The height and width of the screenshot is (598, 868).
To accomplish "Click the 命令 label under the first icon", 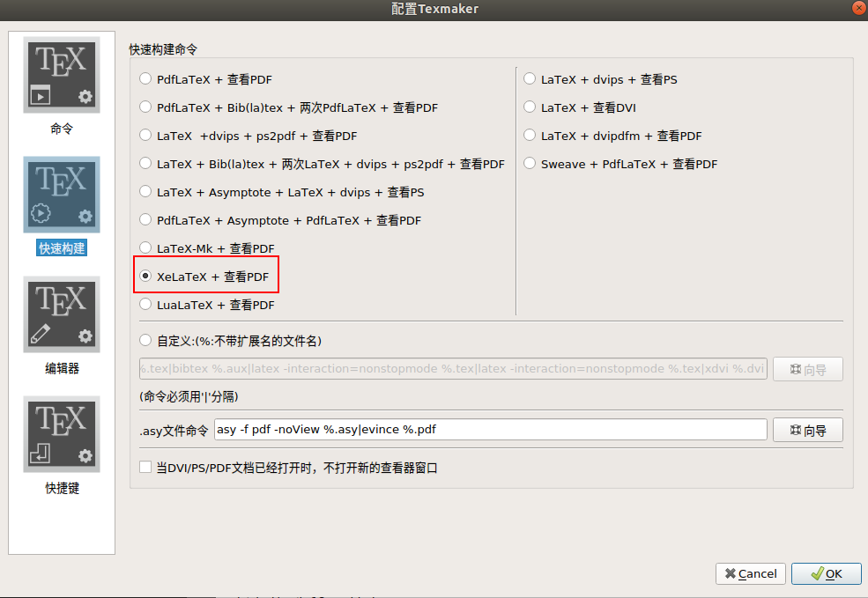I will coord(62,129).
